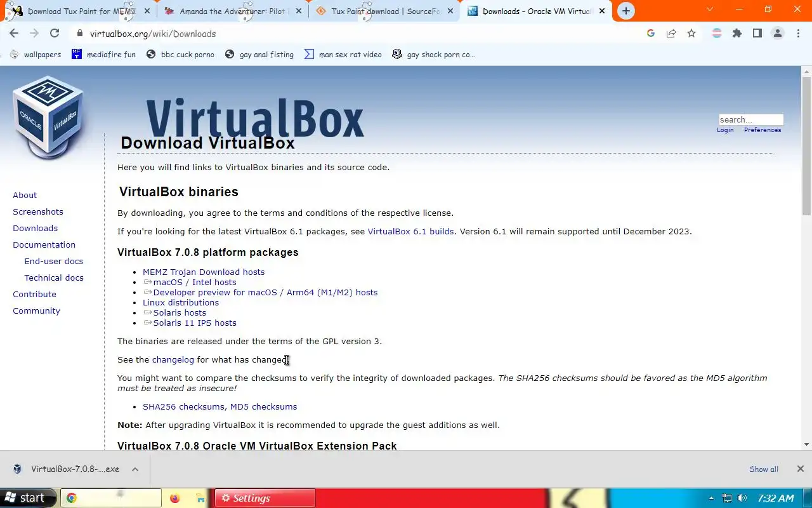
Task: Open a new tab with the plus button
Action: (626, 11)
